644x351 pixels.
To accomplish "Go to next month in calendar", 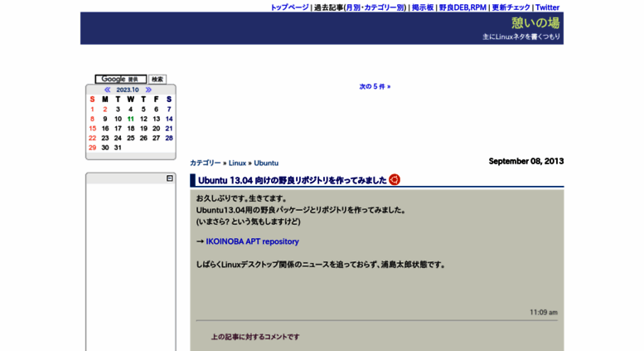I will pyautogui.click(x=148, y=90).
